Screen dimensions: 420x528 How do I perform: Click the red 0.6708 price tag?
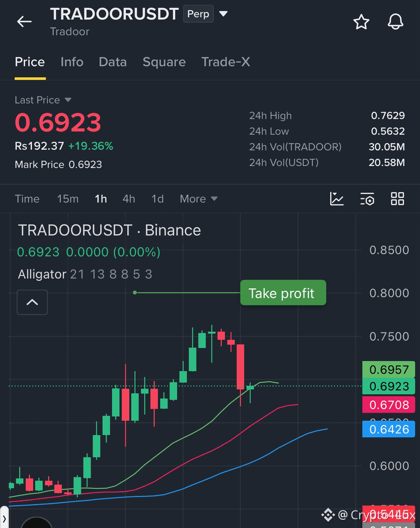tap(389, 405)
